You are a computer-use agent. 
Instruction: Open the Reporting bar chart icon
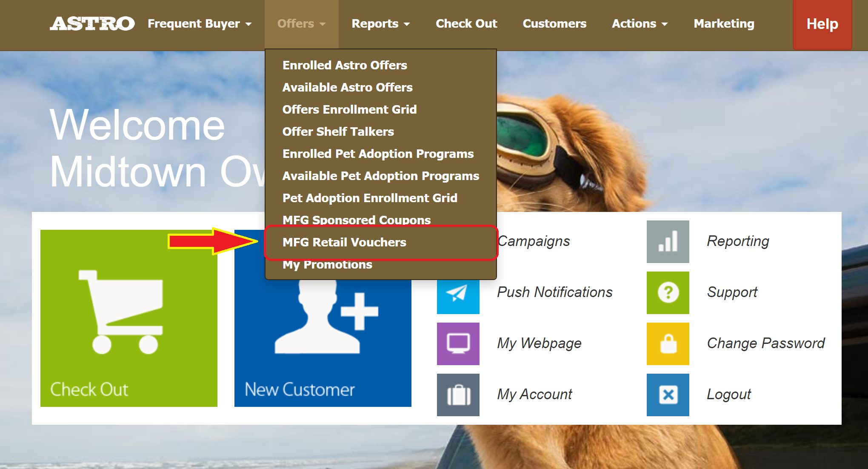[x=668, y=241]
